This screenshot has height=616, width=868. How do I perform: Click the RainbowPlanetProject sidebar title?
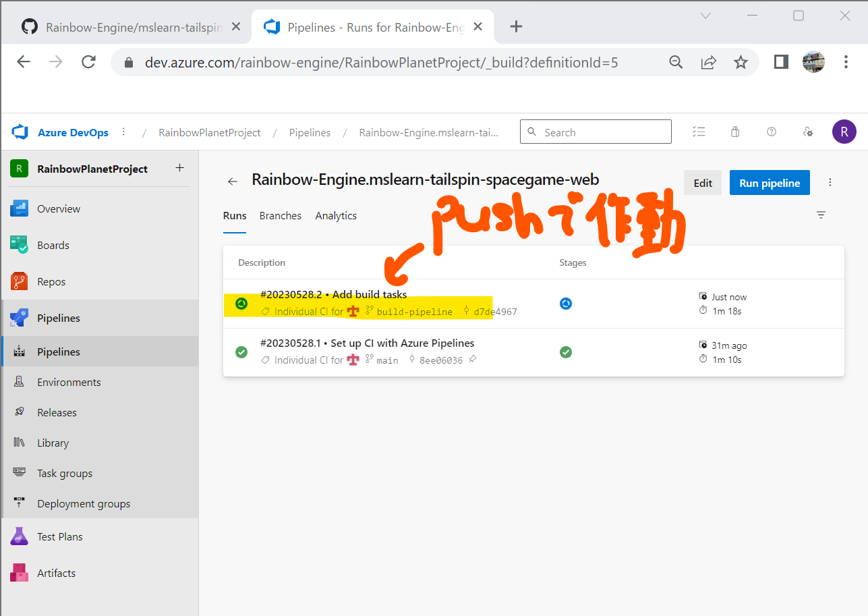92,169
